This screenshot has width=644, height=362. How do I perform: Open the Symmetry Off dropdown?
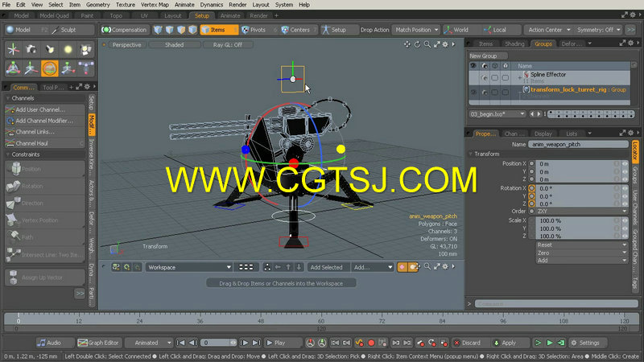599,30
